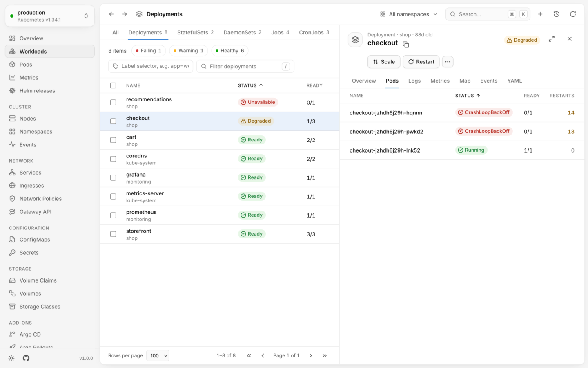Open Volumes under Storage

coord(50,294)
